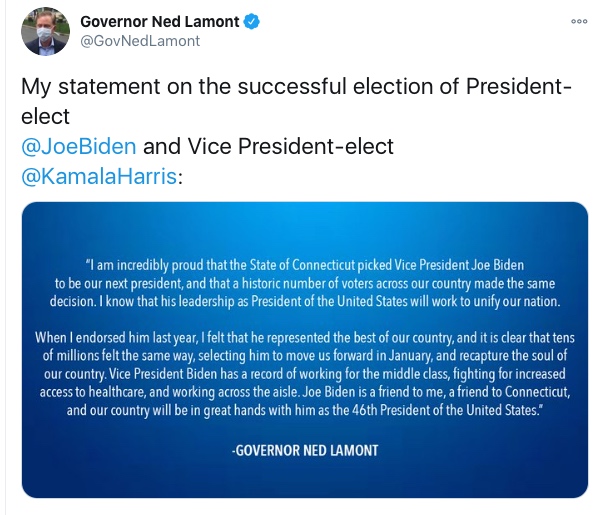Click the blue verified badge
This screenshot has width=601, height=515.
point(253,21)
